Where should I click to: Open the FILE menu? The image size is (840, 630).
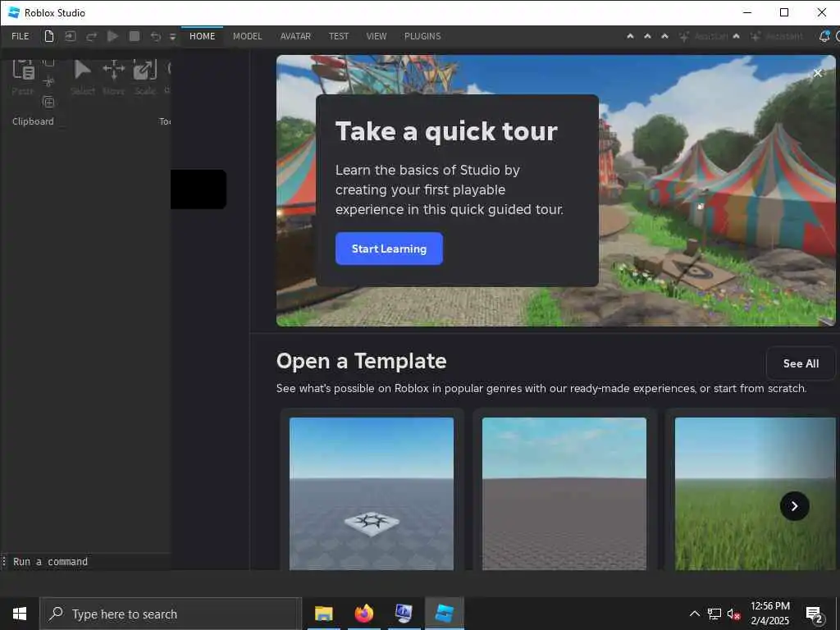point(21,36)
